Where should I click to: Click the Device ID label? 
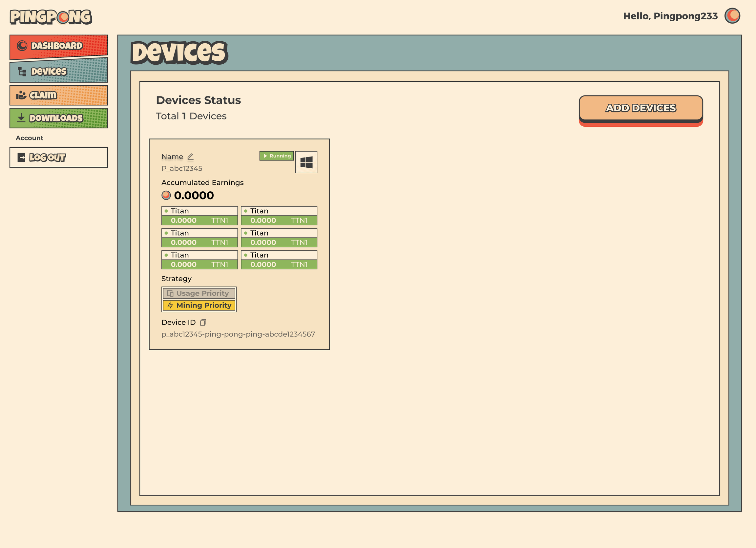coord(178,322)
